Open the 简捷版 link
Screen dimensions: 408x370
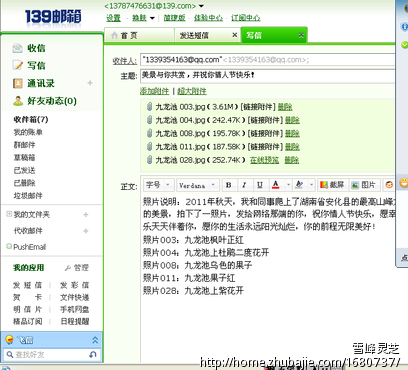click(x=174, y=18)
